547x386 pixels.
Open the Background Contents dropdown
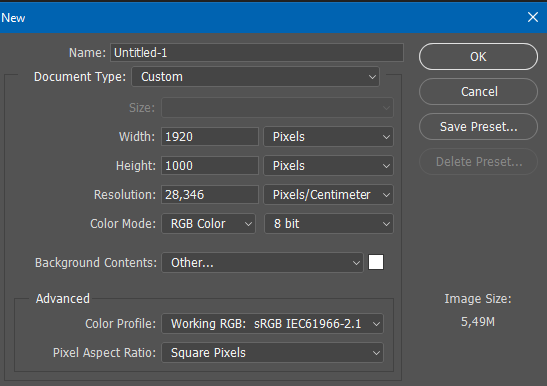[x=262, y=262]
